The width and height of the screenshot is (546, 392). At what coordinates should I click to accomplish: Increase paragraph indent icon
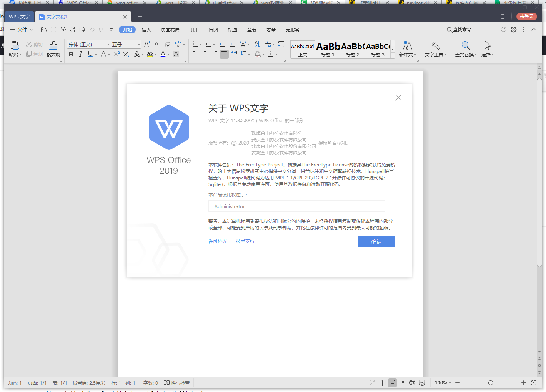point(232,45)
